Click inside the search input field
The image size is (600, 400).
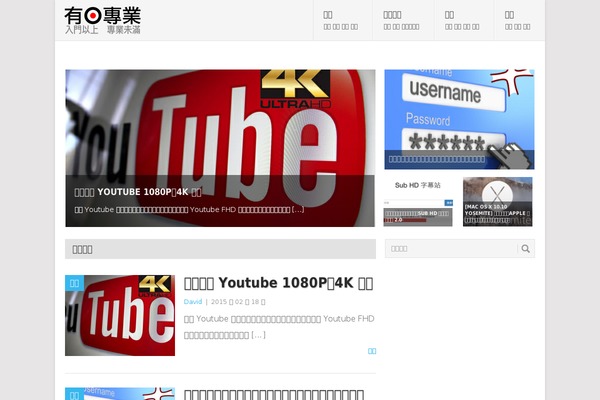click(x=452, y=249)
